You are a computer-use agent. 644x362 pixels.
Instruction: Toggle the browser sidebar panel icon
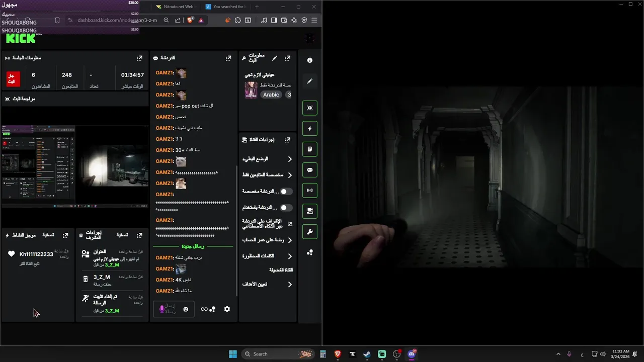[274, 20]
